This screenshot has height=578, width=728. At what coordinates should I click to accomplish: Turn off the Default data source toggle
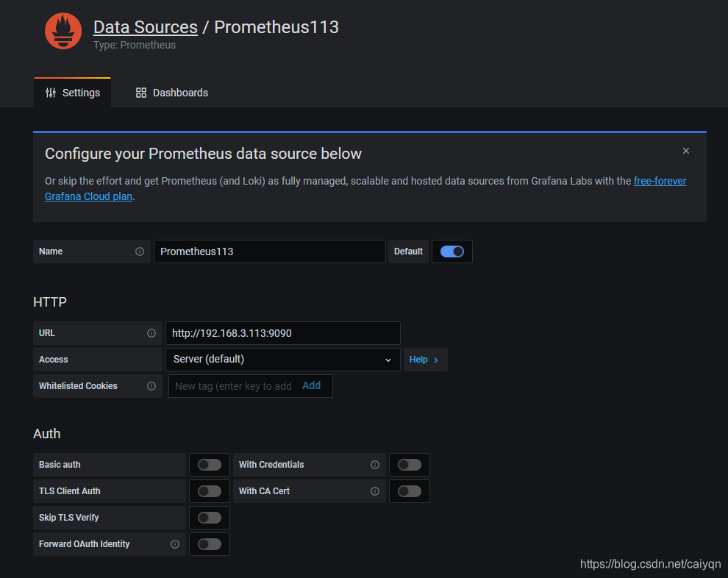[452, 251]
